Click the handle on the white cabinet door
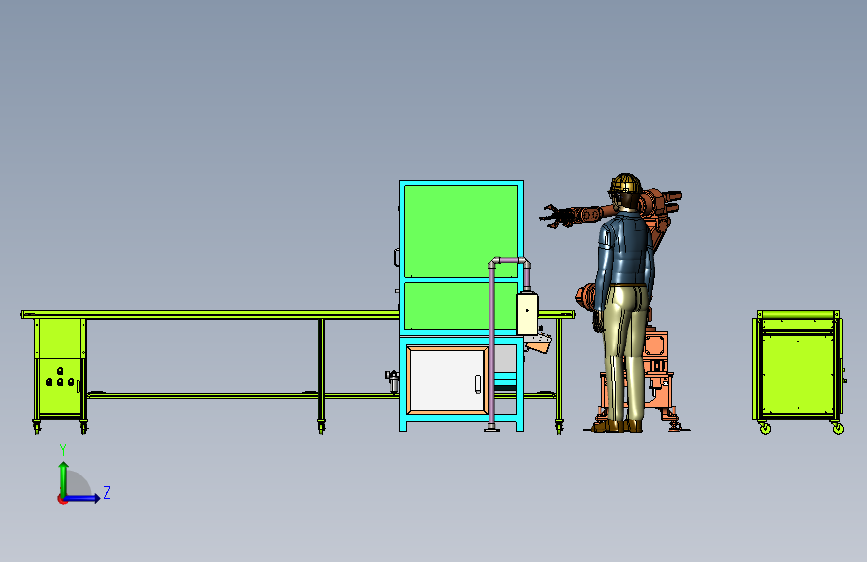The width and height of the screenshot is (867, 562). (478, 384)
